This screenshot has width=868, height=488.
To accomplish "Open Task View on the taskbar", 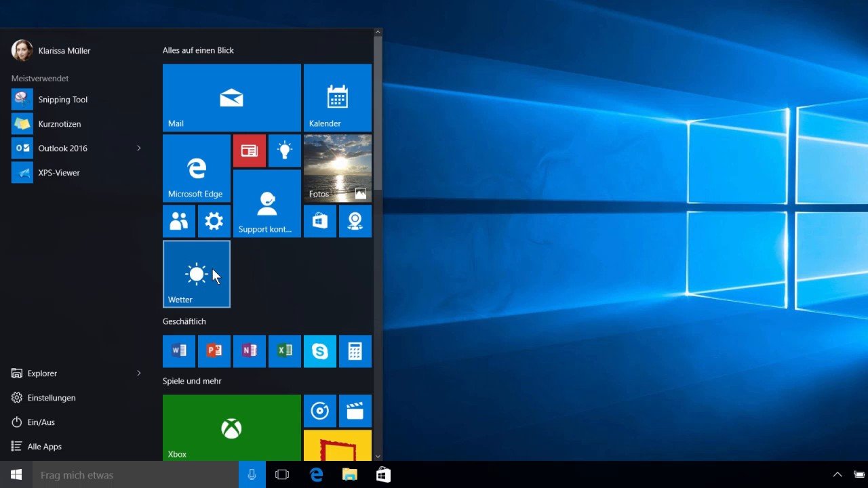I will click(282, 474).
